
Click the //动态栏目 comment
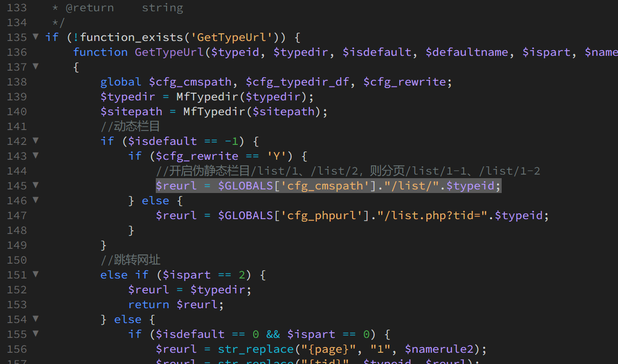pyautogui.click(x=130, y=126)
